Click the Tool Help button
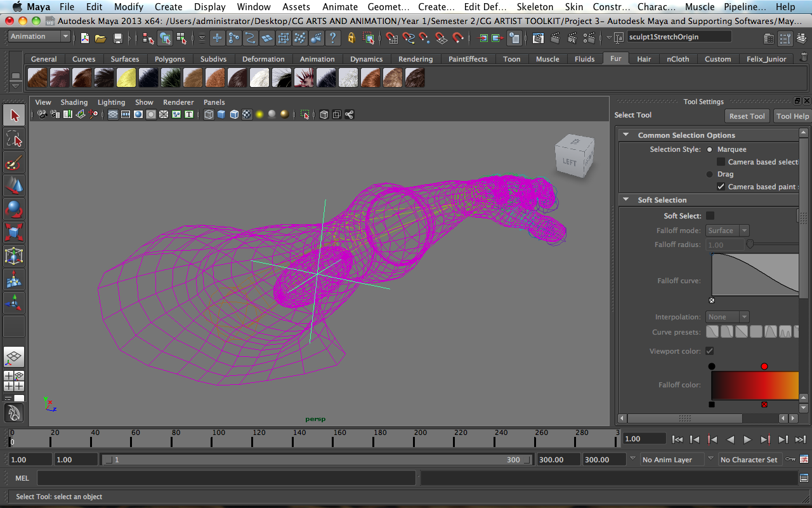This screenshot has height=508, width=812. pyautogui.click(x=792, y=116)
